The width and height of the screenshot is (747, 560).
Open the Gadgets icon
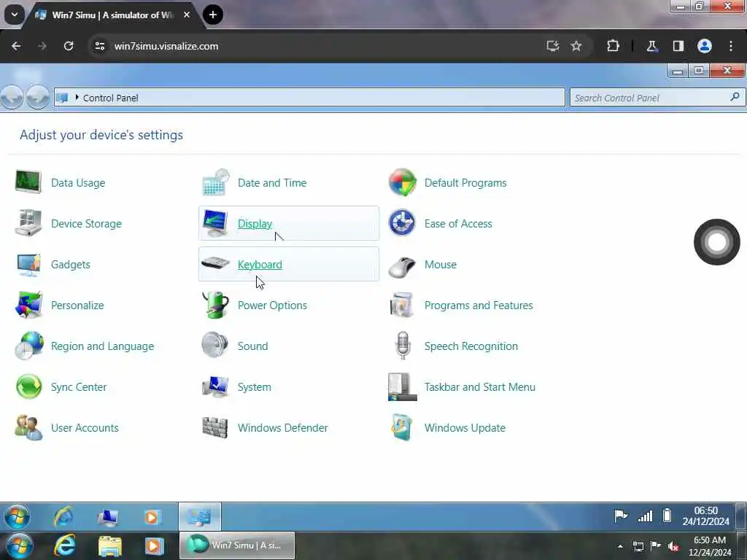28,264
